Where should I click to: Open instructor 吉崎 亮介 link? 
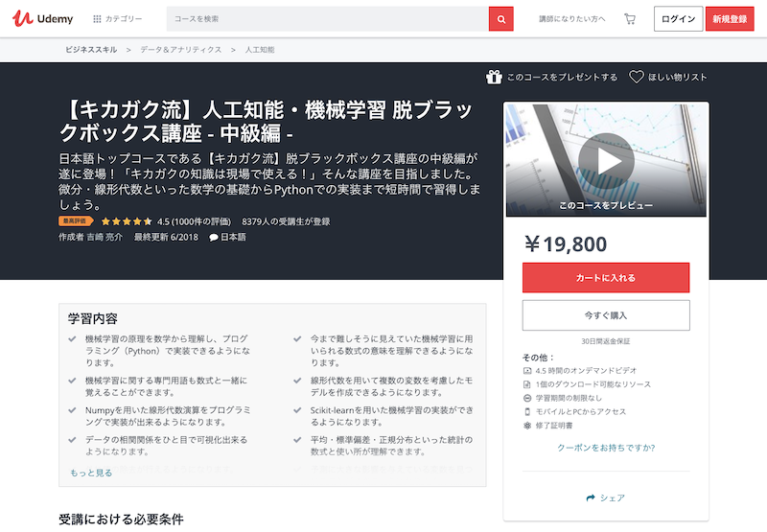105,237
